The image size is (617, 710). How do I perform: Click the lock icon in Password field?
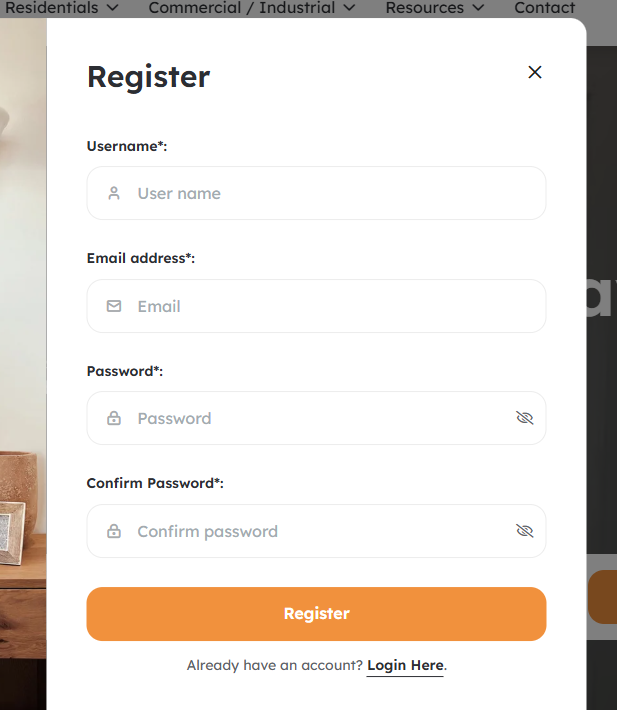(114, 418)
